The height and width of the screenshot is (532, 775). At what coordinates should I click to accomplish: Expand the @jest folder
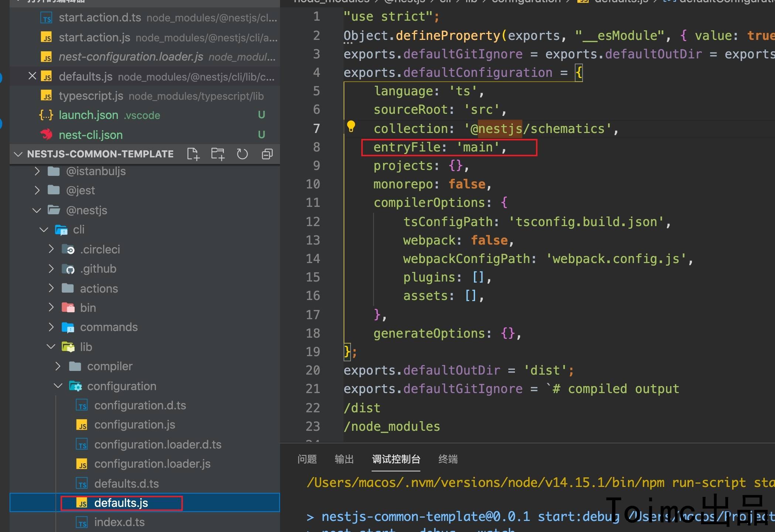[x=37, y=190]
